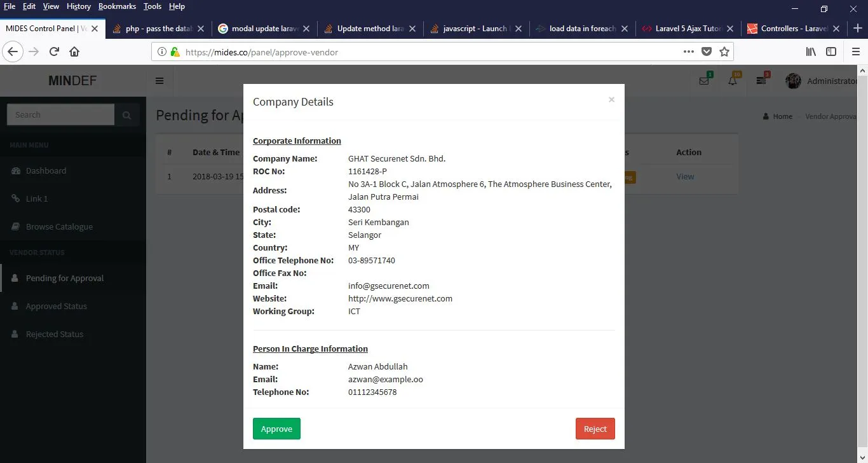Open the Bookmarks menu
This screenshot has width=868, height=463.
pyautogui.click(x=118, y=6)
